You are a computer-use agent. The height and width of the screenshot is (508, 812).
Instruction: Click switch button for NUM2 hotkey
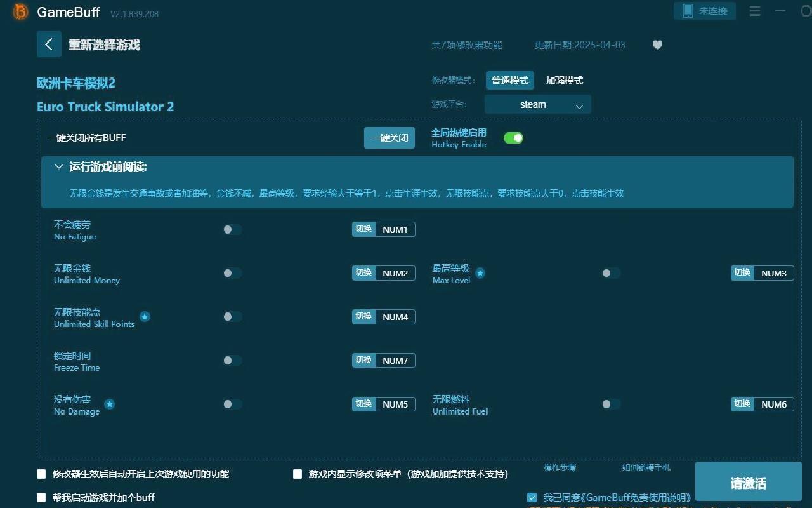point(363,273)
